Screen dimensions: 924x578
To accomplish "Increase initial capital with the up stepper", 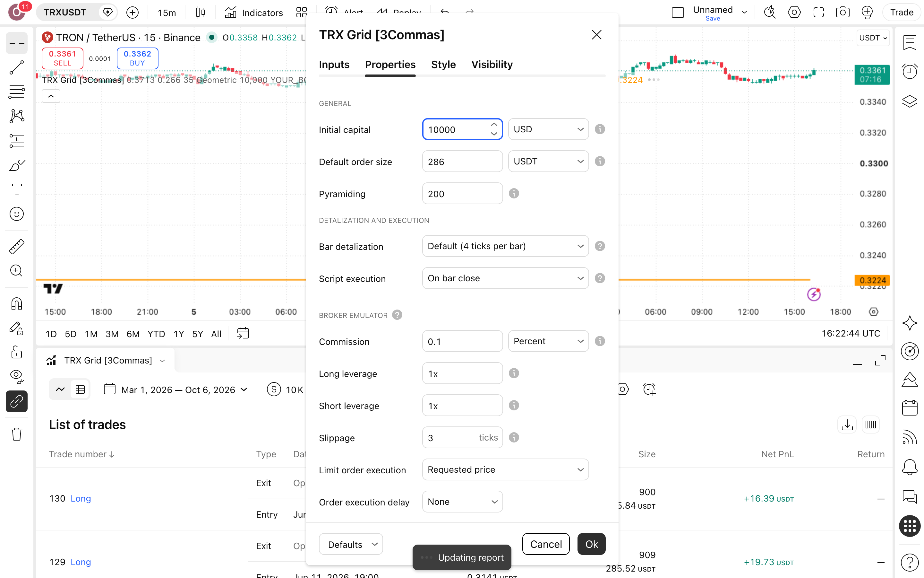I will 494,125.
